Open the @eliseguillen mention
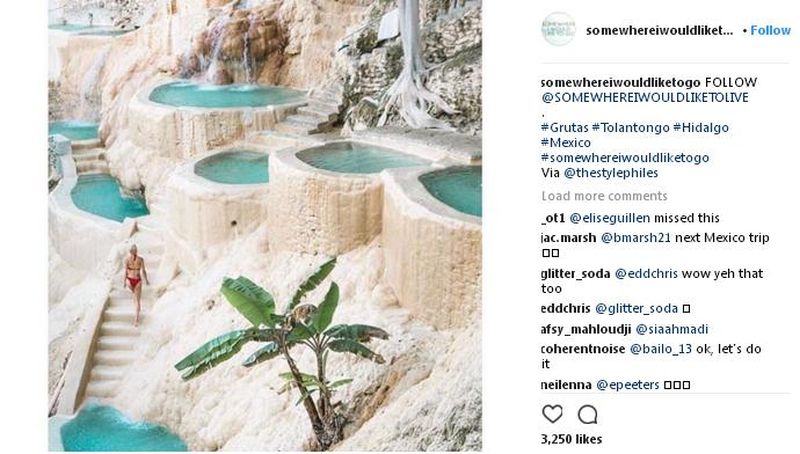The height and width of the screenshot is (454, 800). 610,218
